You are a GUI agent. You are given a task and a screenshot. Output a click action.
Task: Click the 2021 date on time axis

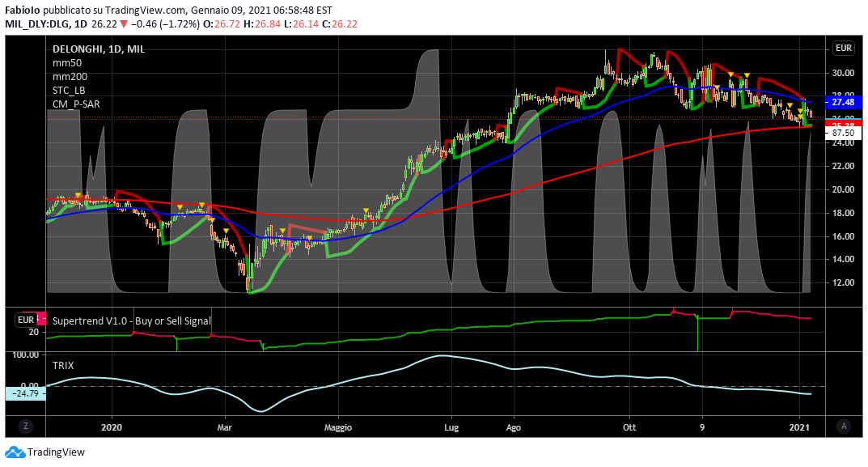tap(799, 426)
